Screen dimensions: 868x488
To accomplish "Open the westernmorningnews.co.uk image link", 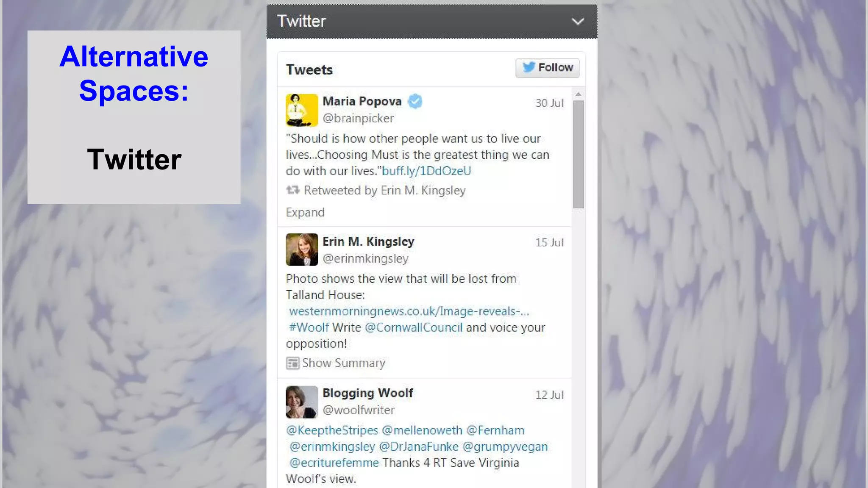I will click(409, 311).
